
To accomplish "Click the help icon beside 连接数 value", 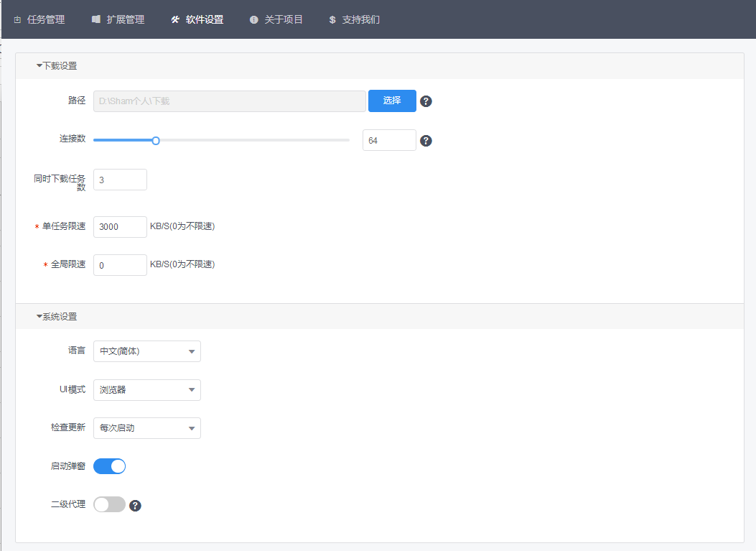I will [x=426, y=141].
